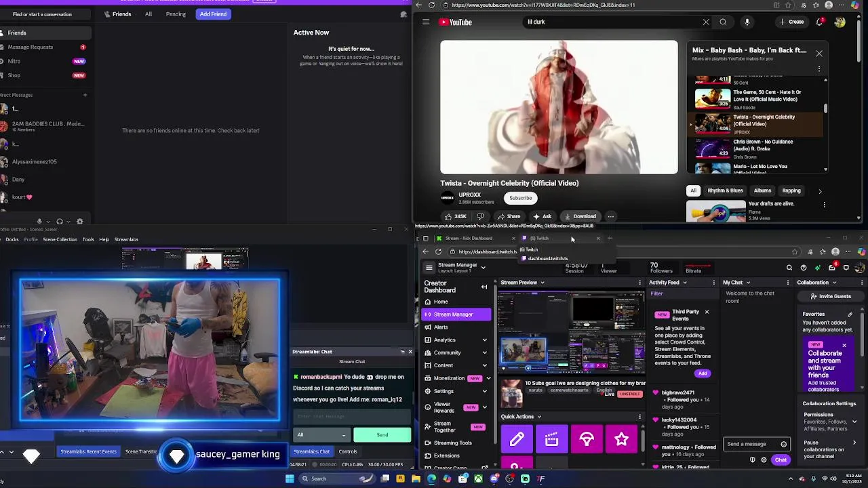Play Chris Brown No Guidance playlist thumbnail

(713, 148)
